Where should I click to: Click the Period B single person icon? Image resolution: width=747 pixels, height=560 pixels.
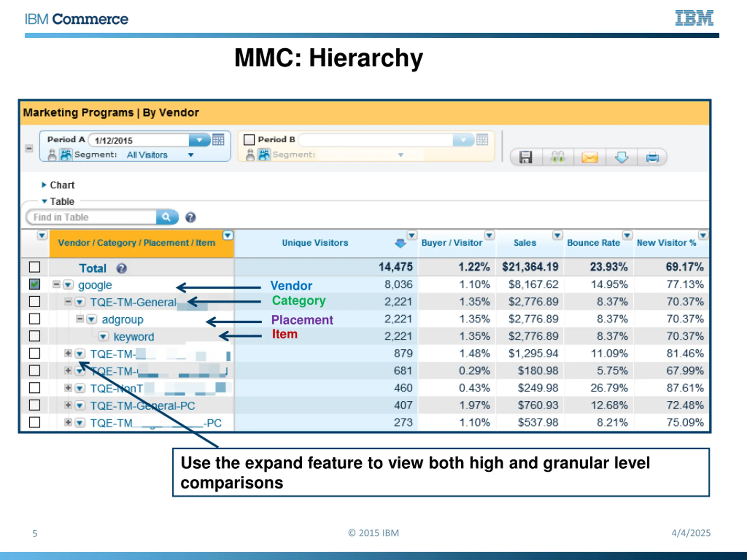(250, 155)
